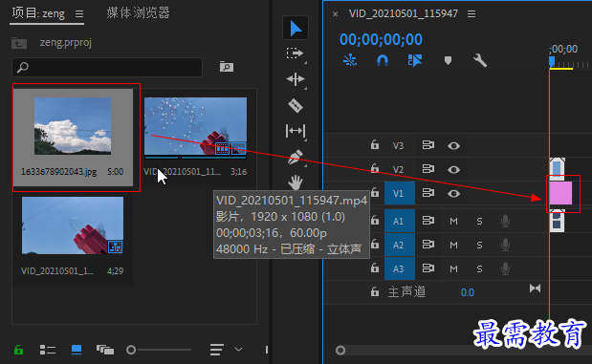Open timeline display settings wrench
The image size is (592, 364).
click(x=480, y=60)
